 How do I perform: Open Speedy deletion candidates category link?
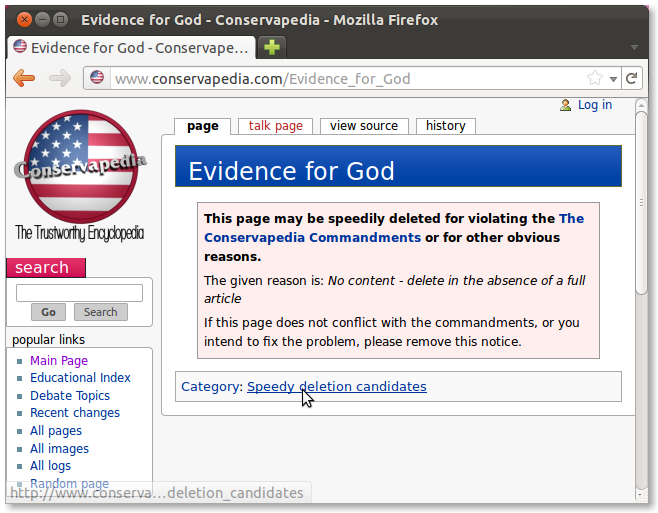coord(337,387)
